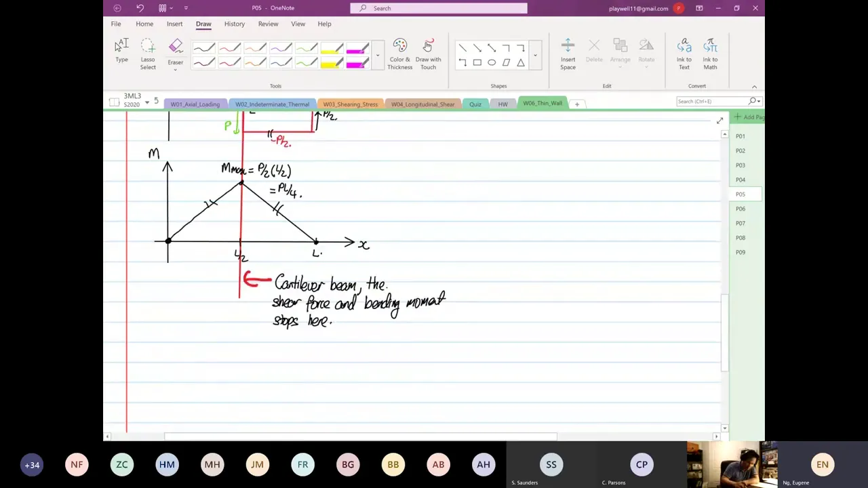Select the double-headed arrow shape
868x488 pixels.
(492, 48)
